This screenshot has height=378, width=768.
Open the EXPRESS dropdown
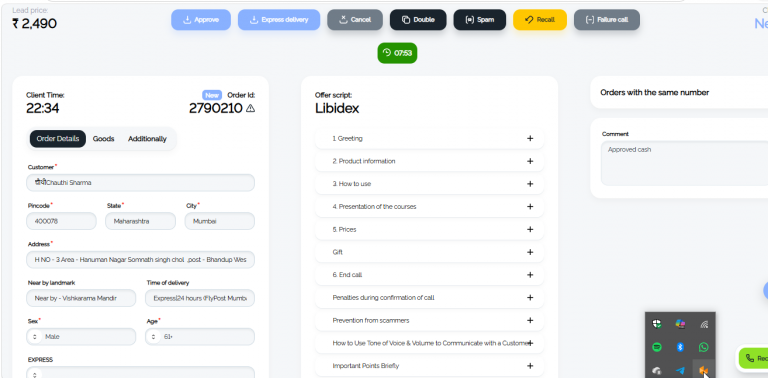click(x=141, y=373)
